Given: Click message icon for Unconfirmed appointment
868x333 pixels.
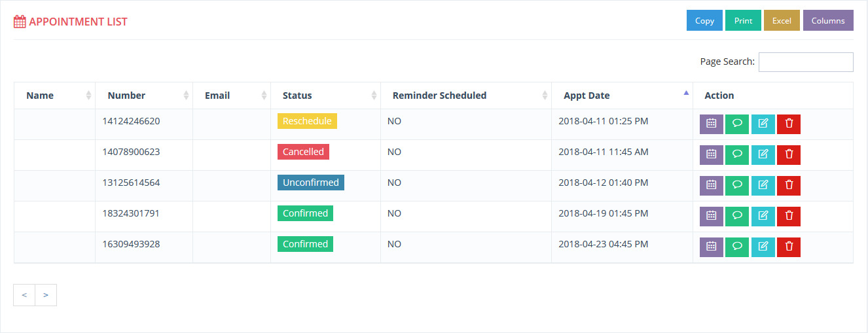Looking at the screenshot, I should pos(737,186).
